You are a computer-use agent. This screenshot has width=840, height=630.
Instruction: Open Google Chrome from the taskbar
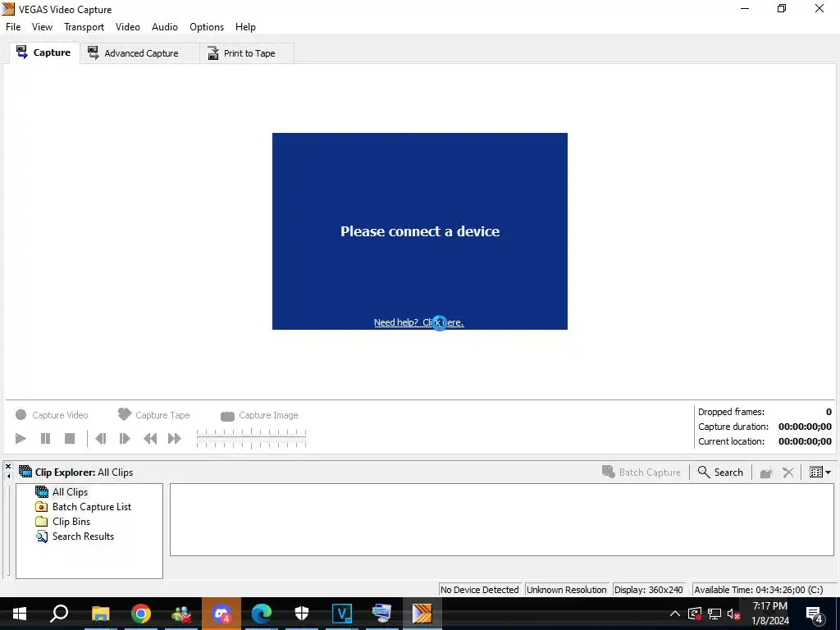(x=141, y=614)
